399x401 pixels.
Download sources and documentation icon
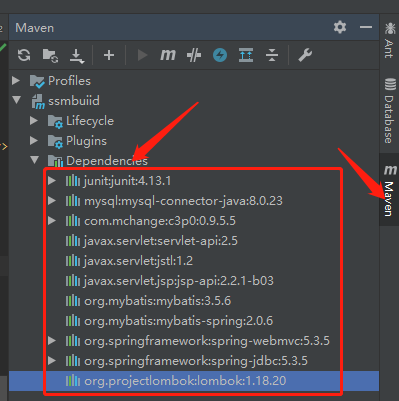[77, 56]
